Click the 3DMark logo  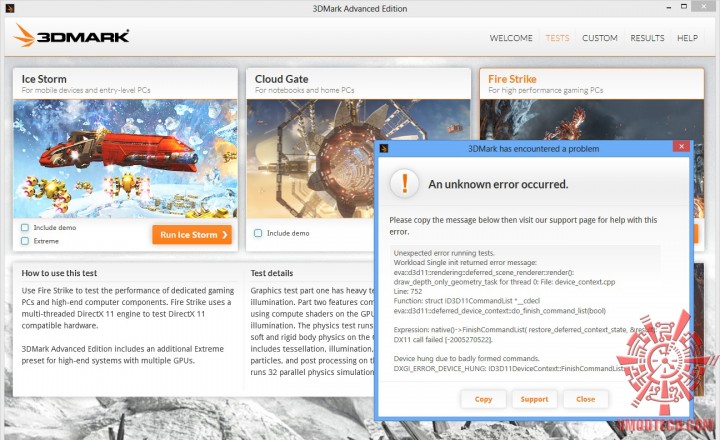(x=71, y=36)
